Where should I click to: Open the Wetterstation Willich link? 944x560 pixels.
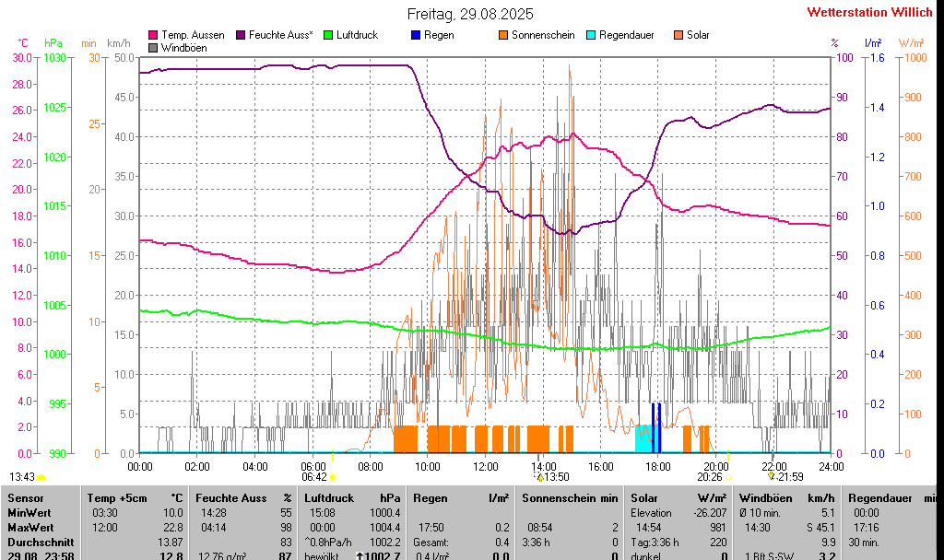pyautogui.click(x=869, y=12)
